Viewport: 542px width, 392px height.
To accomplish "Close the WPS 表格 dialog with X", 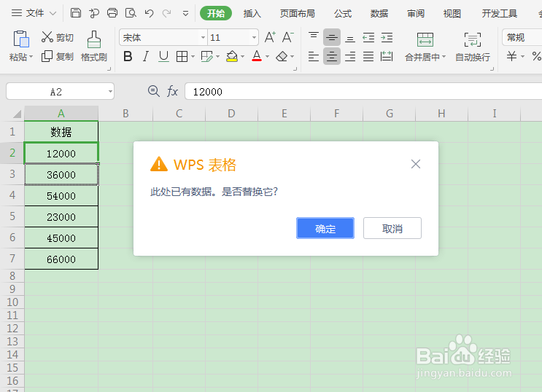I will (416, 164).
